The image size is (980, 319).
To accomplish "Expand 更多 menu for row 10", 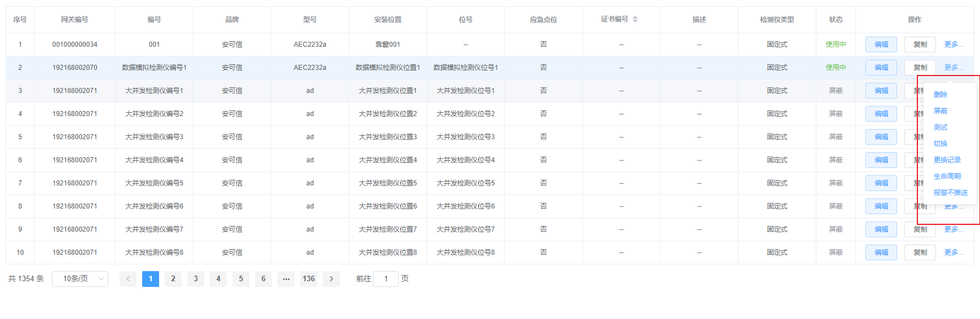I will coord(953,252).
